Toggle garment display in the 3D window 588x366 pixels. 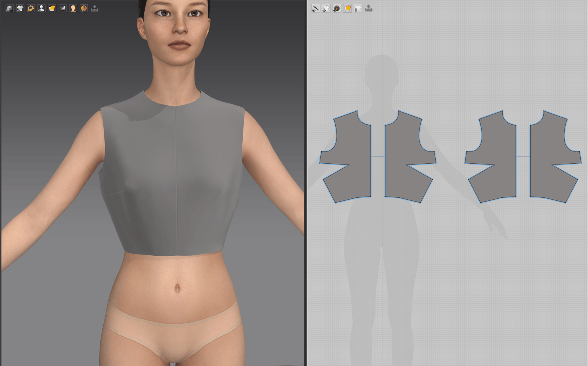click(x=20, y=8)
